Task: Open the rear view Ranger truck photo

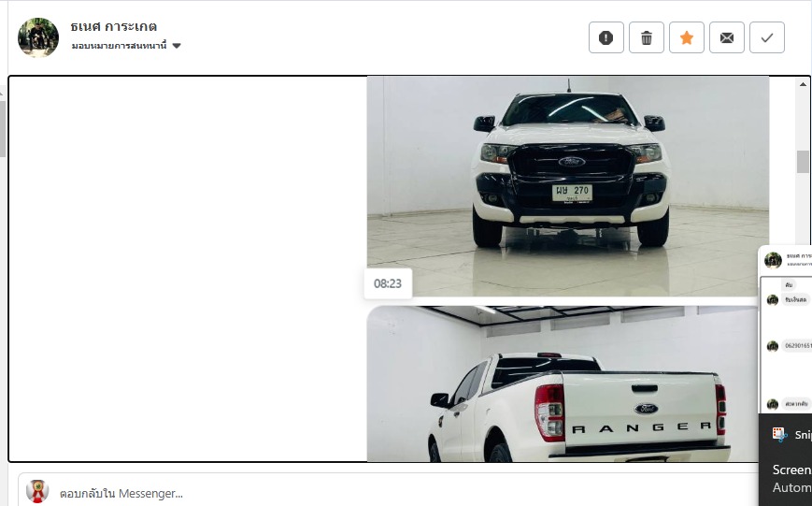Action: click(x=563, y=383)
